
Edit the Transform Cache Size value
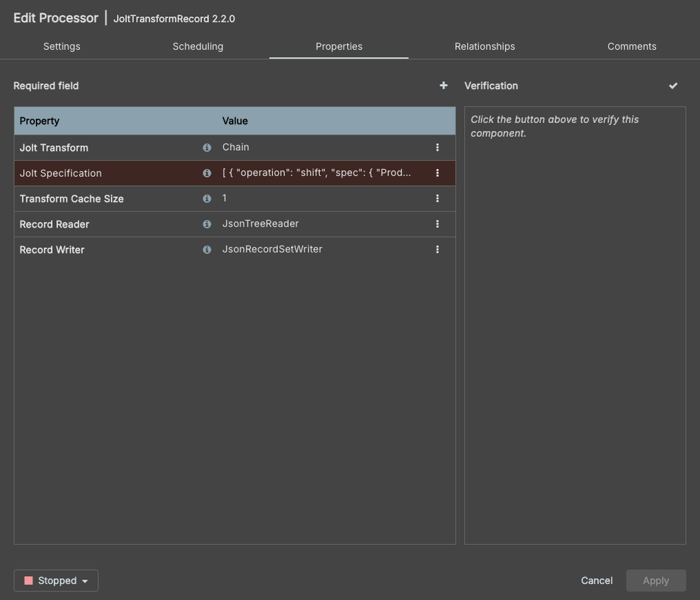point(316,199)
